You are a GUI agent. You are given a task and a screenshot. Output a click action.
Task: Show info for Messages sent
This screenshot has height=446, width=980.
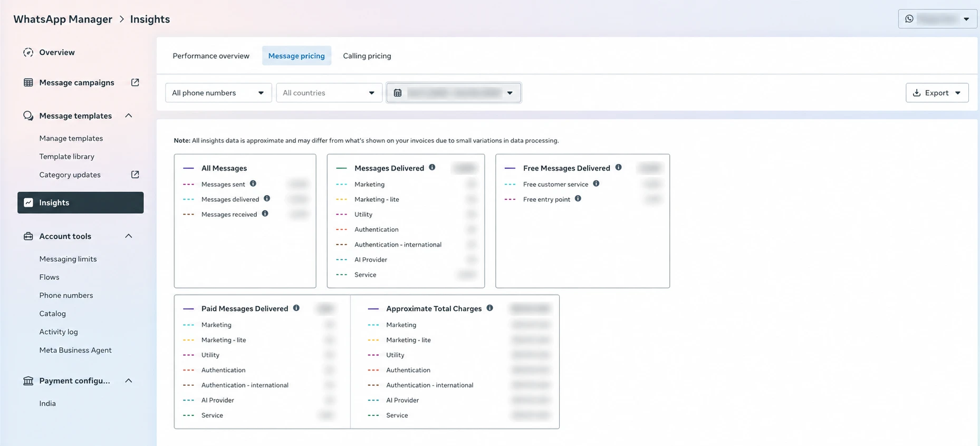tap(253, 183)
